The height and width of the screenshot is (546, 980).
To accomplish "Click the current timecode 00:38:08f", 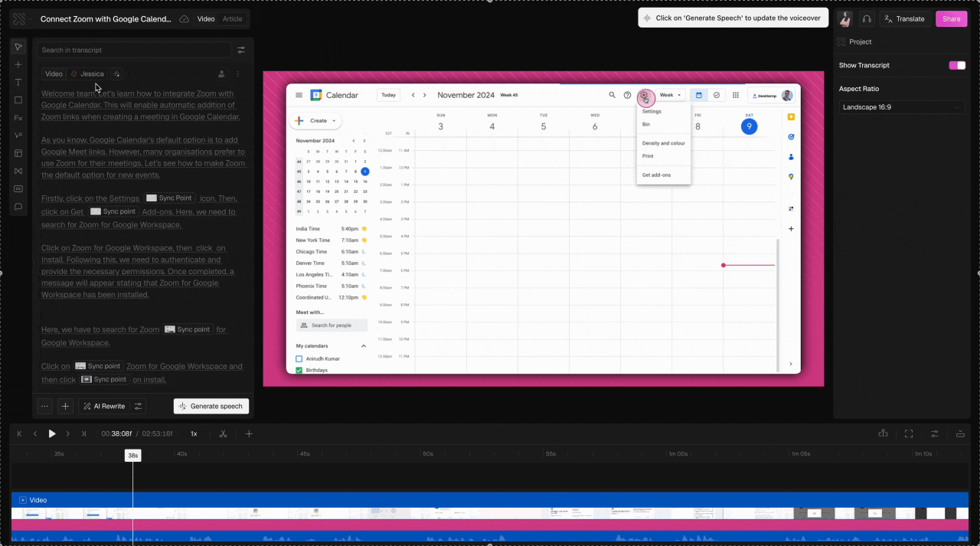I will point(116,433).
